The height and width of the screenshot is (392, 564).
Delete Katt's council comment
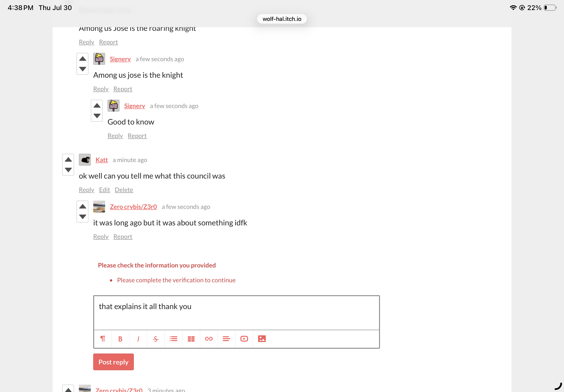click(x=124, y=190)
